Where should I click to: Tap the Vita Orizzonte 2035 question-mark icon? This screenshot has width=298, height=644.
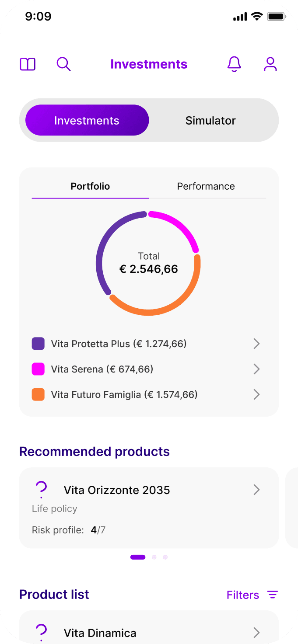pyautogui.click(x=41, y=490)
